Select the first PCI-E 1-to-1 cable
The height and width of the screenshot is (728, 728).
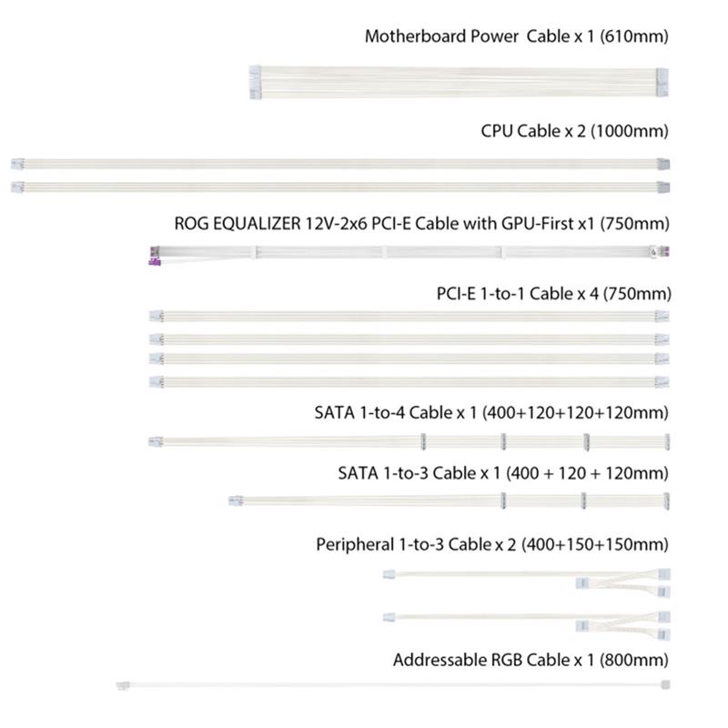point(409,316)
